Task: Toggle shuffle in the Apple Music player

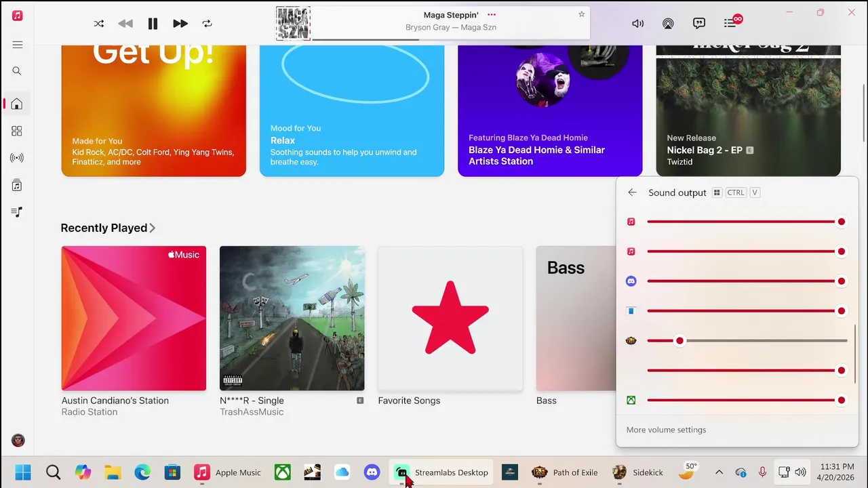Action: [99, 24]
